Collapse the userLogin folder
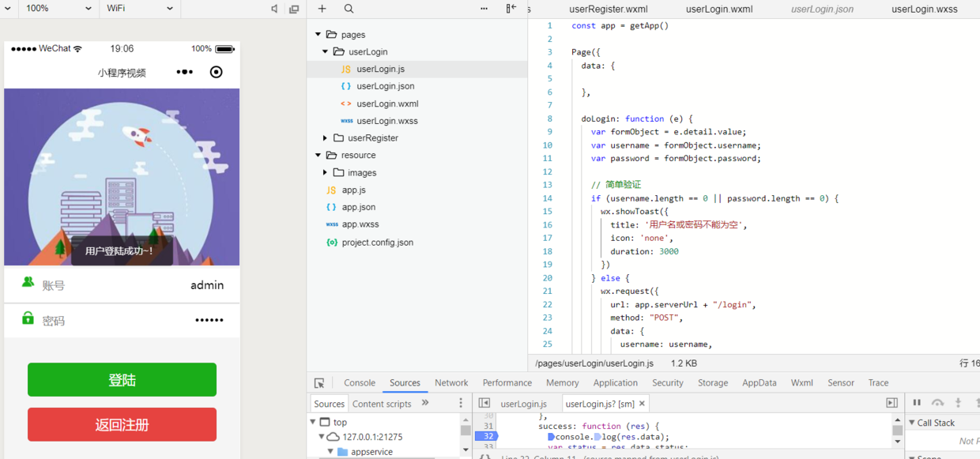 (325, 52)
